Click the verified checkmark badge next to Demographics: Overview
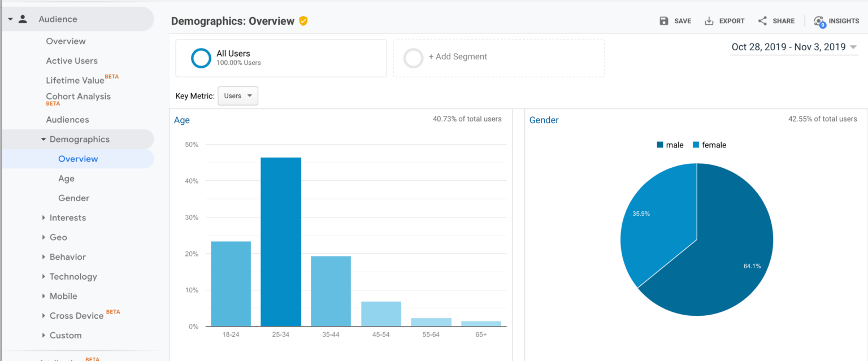 click(x=303, y=20)
